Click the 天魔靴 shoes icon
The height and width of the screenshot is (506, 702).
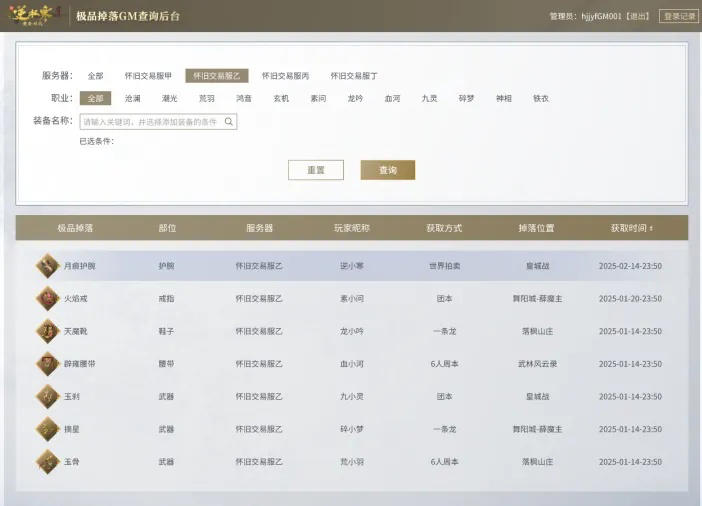[47, 331]
